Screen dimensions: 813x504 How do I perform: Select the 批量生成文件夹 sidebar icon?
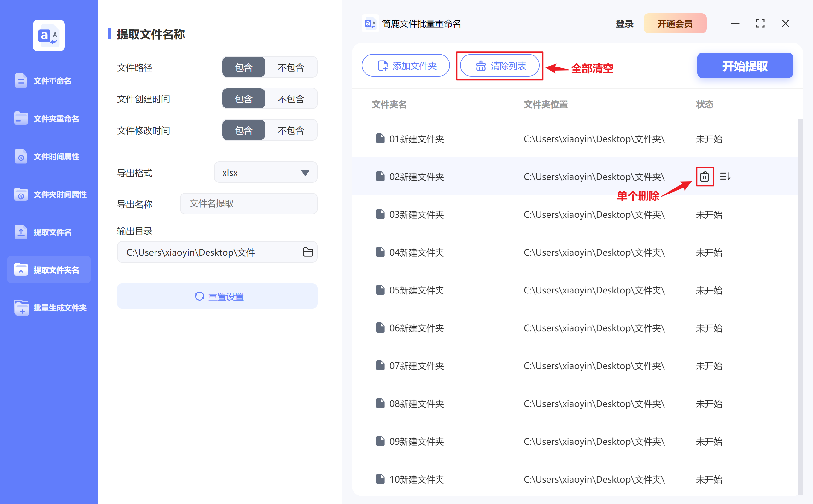(21, 308)
